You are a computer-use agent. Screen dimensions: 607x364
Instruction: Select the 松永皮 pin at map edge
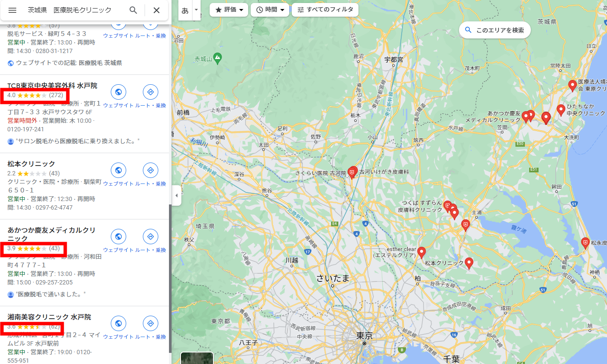(585, 243)
